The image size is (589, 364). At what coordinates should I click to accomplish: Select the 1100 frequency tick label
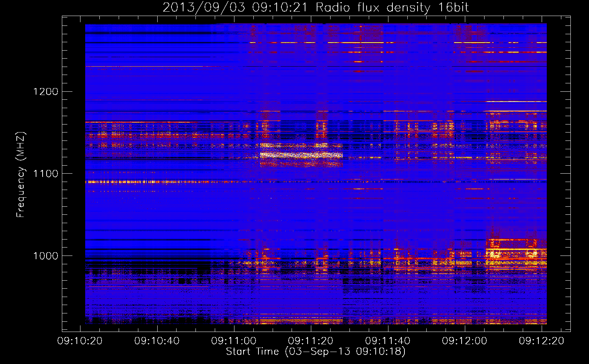[46, 174]
